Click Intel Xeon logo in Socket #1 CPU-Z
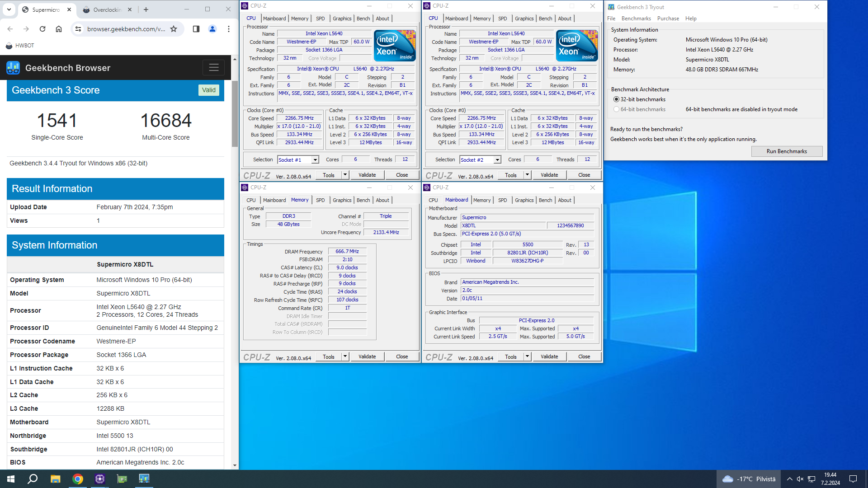The width and height of the screenshot is (868, 488). tap(395, 45)
